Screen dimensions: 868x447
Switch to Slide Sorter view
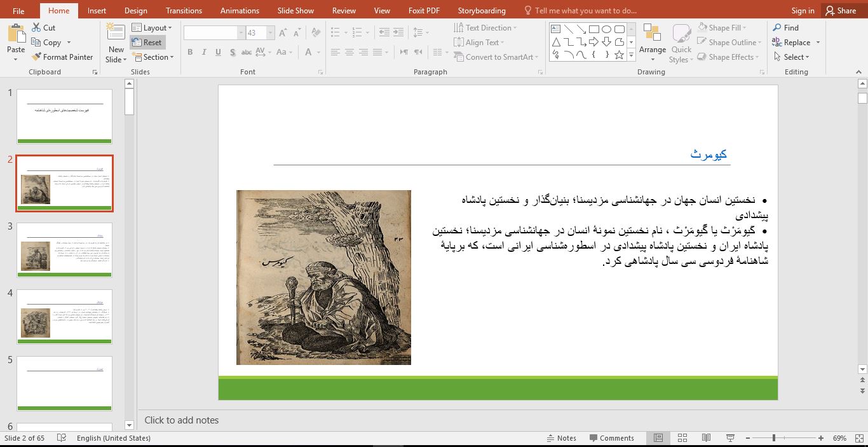click(x=682, y=438)
